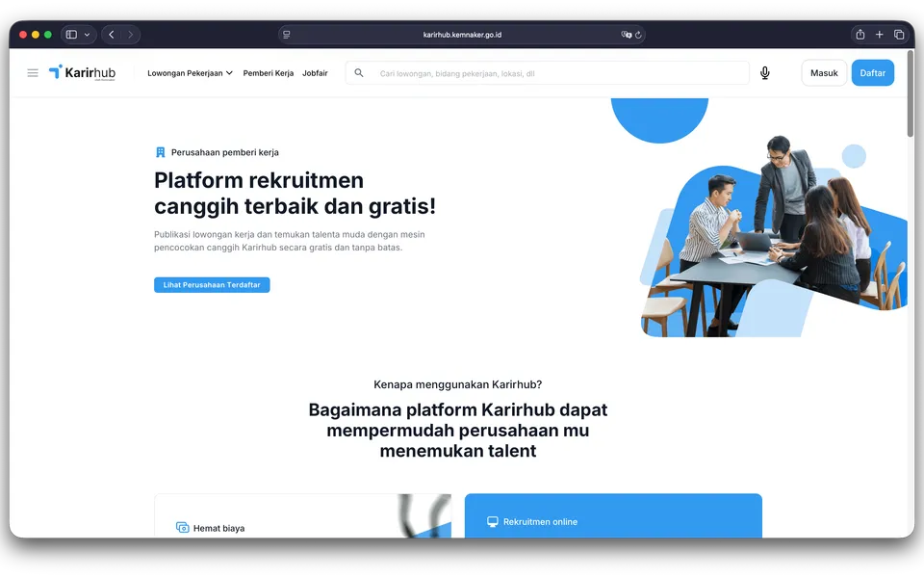Open the hamburger menu beside Karirhub logo
This screenshot has width=924, height=578.
tap(33, 72)
